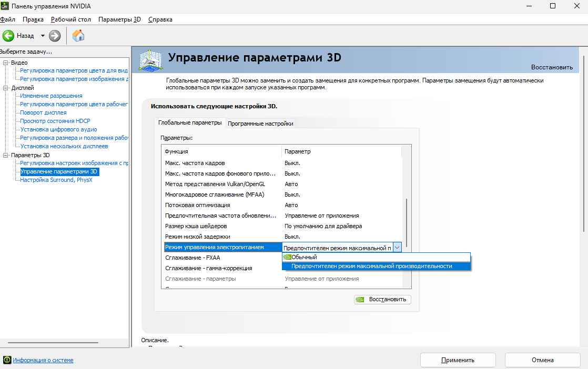Open Регулировка размера и положения рабочего стола
588x369 pixels.
(74, 138)
